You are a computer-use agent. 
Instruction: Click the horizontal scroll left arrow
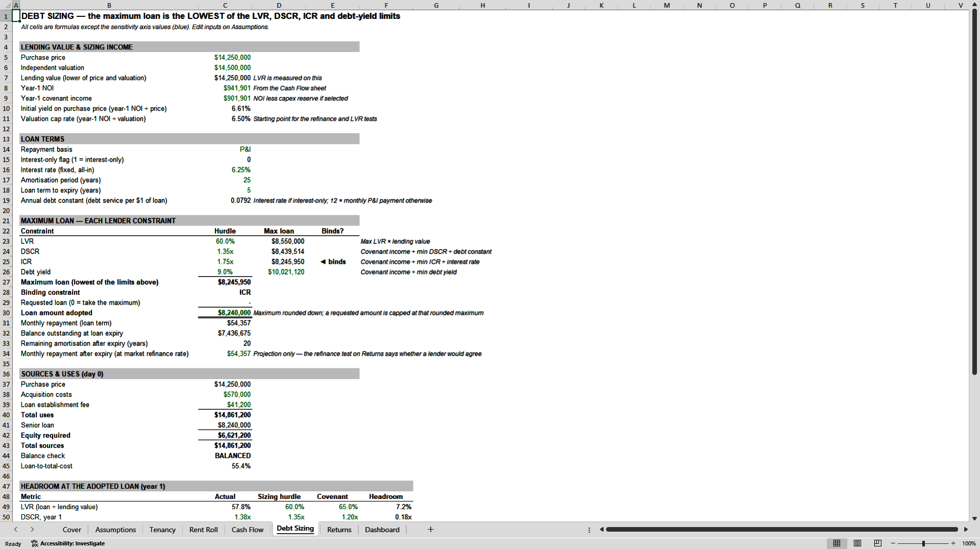[602, 530]
